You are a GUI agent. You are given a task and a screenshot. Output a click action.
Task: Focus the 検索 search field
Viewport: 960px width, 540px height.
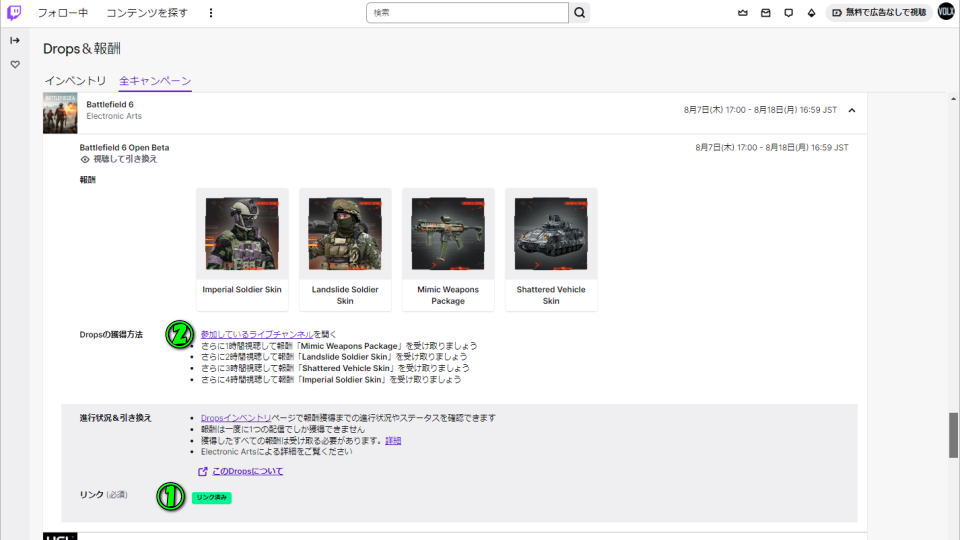click(467, 13)
